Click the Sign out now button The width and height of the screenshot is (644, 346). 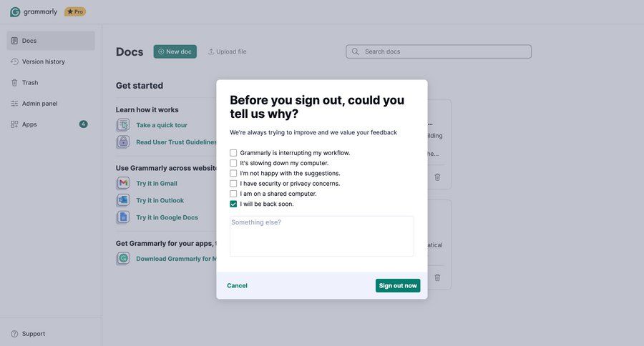pos(398,286)
